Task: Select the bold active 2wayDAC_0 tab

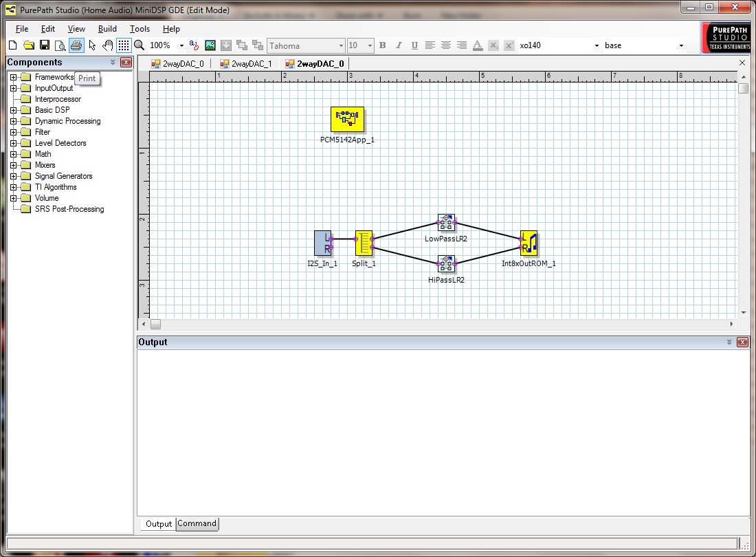Action: click(315, 64)
